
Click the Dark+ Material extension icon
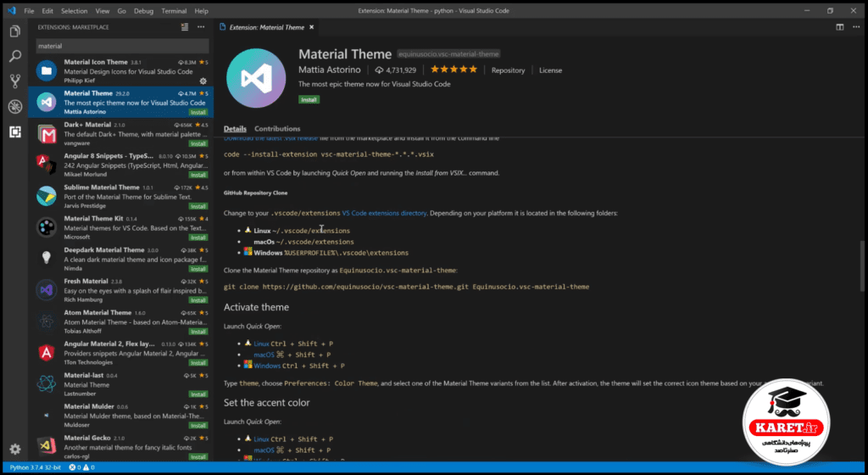[x=47, y=134]
